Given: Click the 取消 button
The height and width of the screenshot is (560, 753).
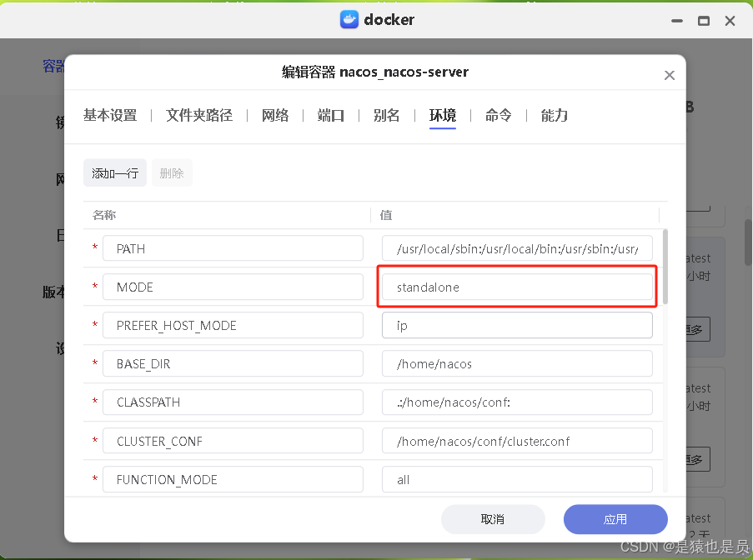Looking at the screenshot, I should click(x=493, y=519).
